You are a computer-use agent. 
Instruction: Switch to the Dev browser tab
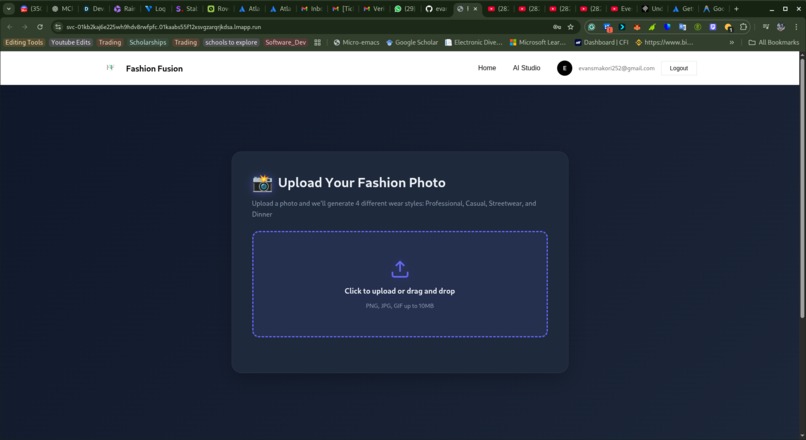[x=94, y=9]
